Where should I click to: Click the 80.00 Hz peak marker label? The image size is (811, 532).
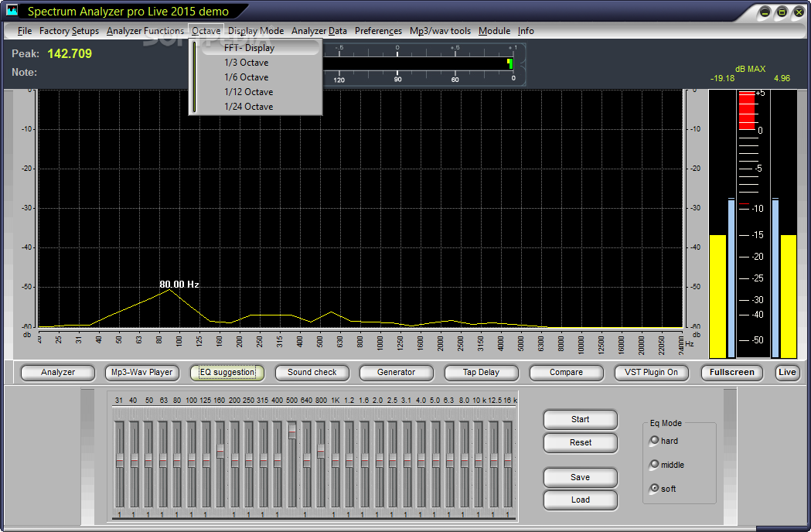click(179, 285)
